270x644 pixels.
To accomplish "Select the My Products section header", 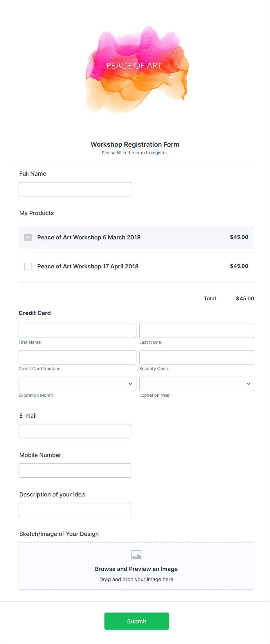I will tap(36, 213).
